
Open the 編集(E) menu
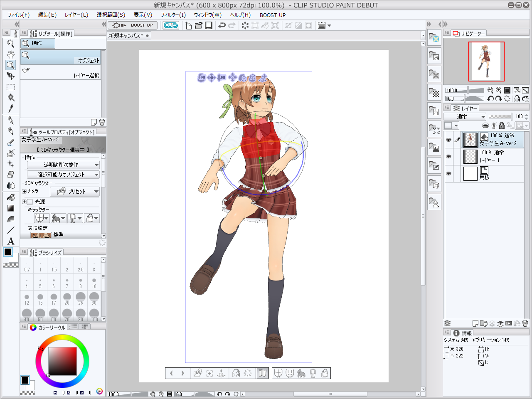(47, 15)
